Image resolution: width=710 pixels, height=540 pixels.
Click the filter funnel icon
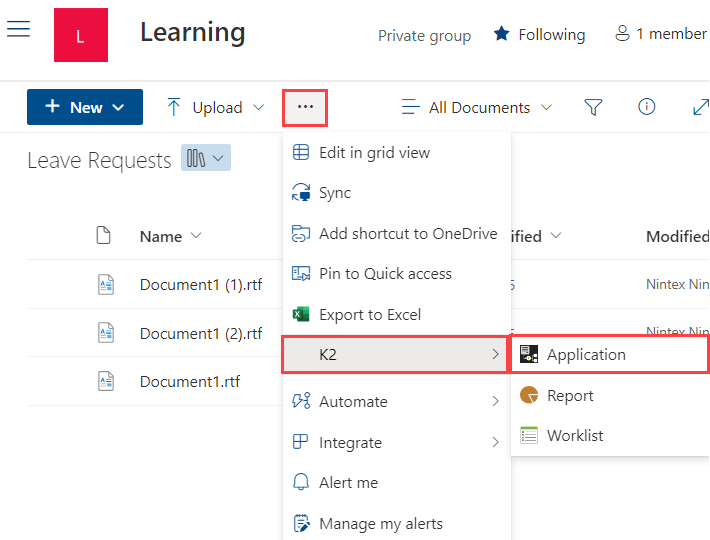point(593,107)
